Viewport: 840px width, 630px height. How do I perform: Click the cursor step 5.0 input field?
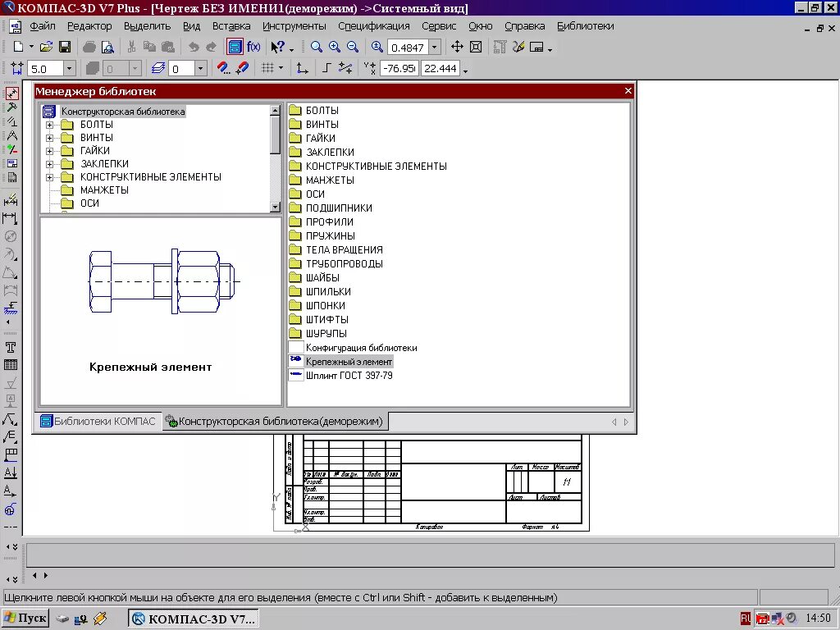coord(45,69)
